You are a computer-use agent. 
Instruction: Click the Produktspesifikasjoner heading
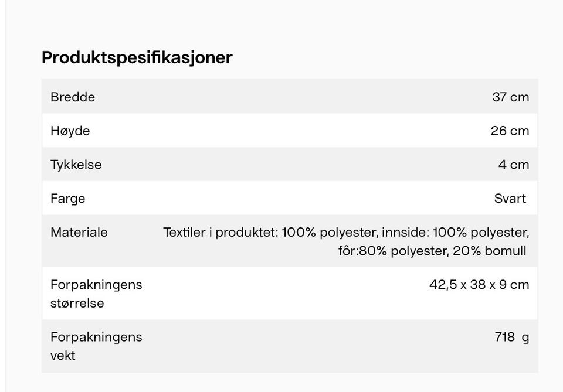pos(137,57)
